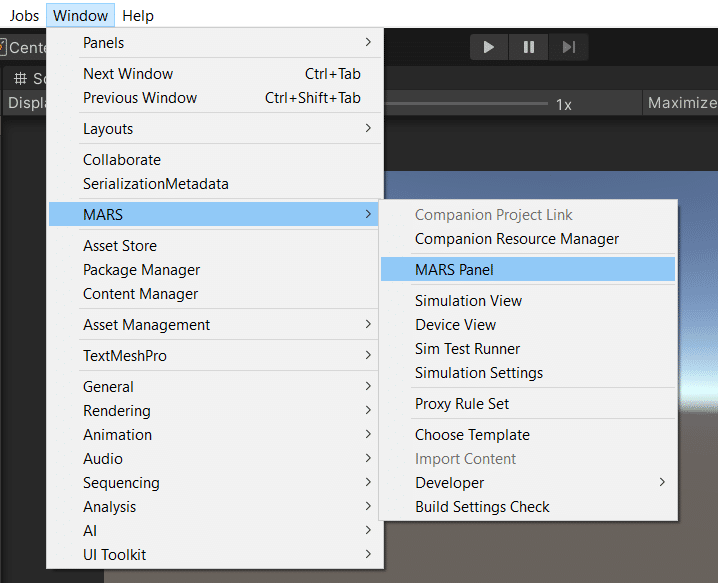Open the Help menu
The width and height of the screenshot is (718, 583).
(138, 15)
